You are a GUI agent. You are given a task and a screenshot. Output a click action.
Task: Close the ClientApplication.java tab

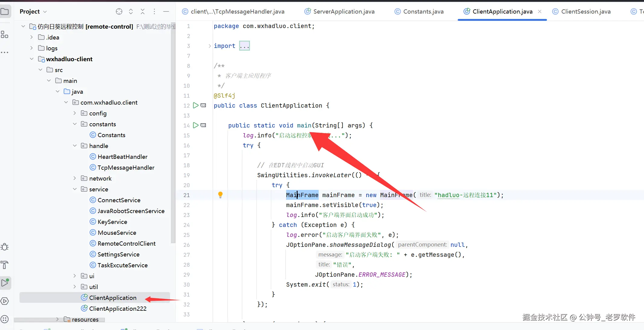pos(540,11)
